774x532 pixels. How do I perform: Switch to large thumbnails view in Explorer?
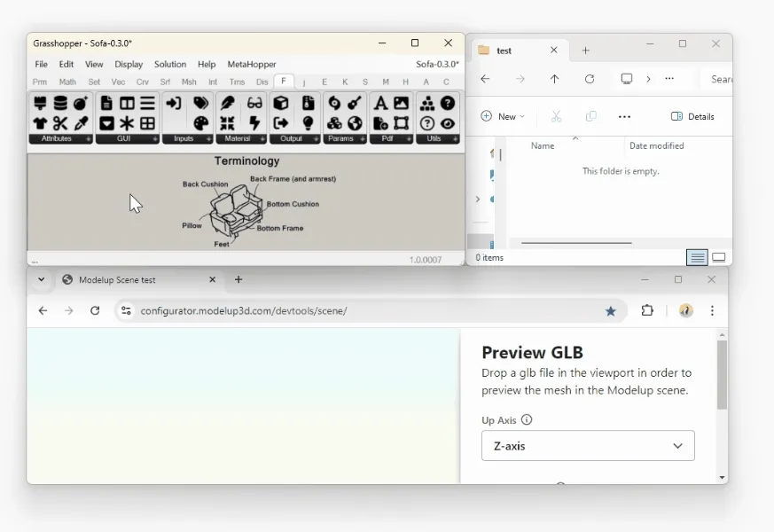click(x=719, y=257)
